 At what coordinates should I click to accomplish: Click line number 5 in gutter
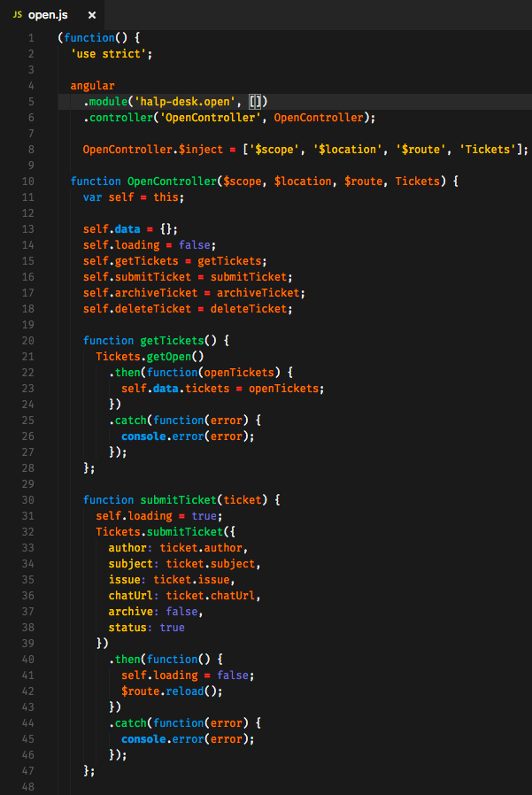click(31, 102)
